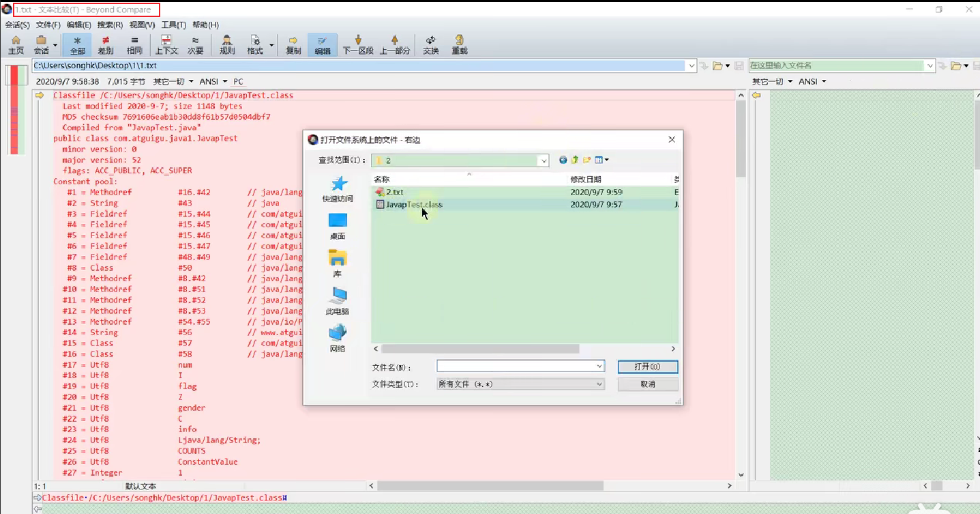This screenshot has width=980, height=514.
Task: Toggle 上下文 context view
Action: (166, 45)
